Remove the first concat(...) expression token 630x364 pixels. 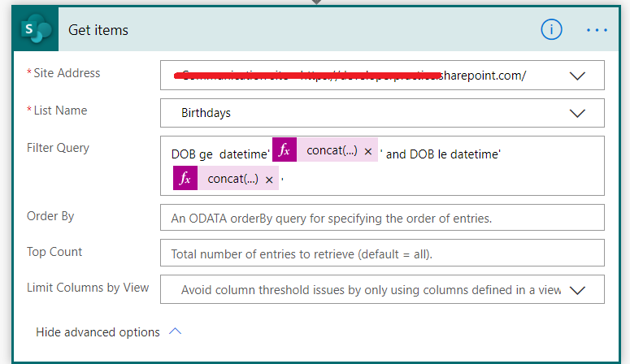point(368,151)
